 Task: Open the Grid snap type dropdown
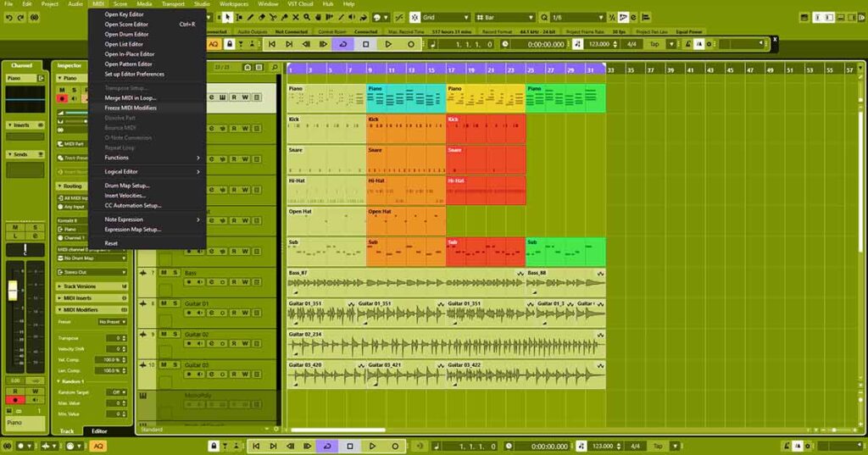coord(446,18)
